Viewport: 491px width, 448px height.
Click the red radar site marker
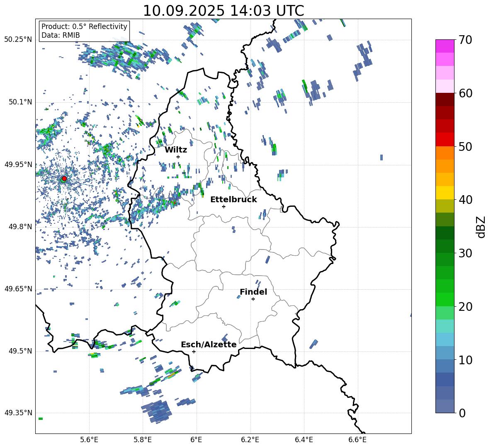click(x=64, y=178)
